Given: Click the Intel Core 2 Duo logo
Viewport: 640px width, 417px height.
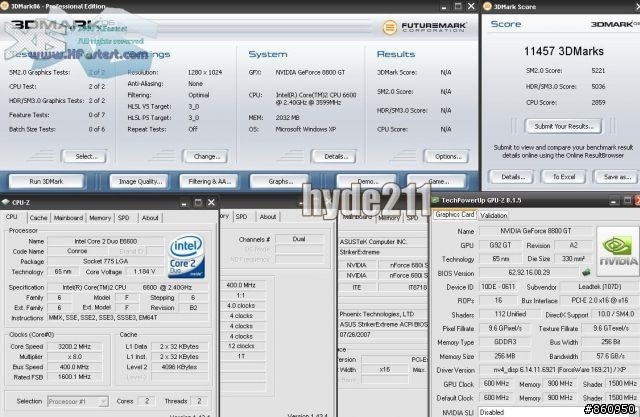Looking at the screenshot, I should tap(187, 256).
